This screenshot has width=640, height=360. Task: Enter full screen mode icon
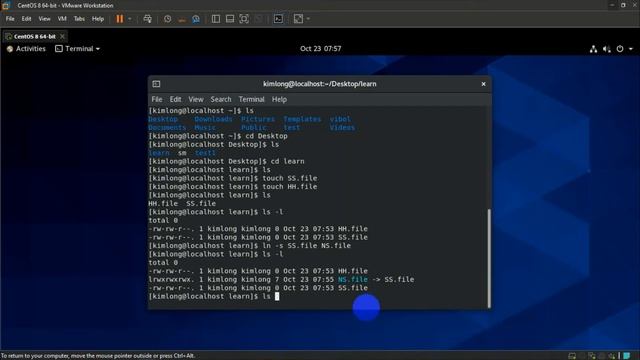tap(244, 19)
